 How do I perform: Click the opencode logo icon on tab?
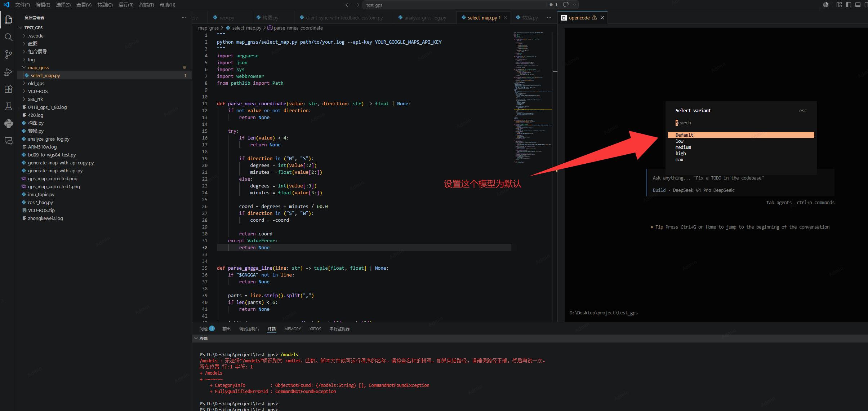(x=564, y=18)
